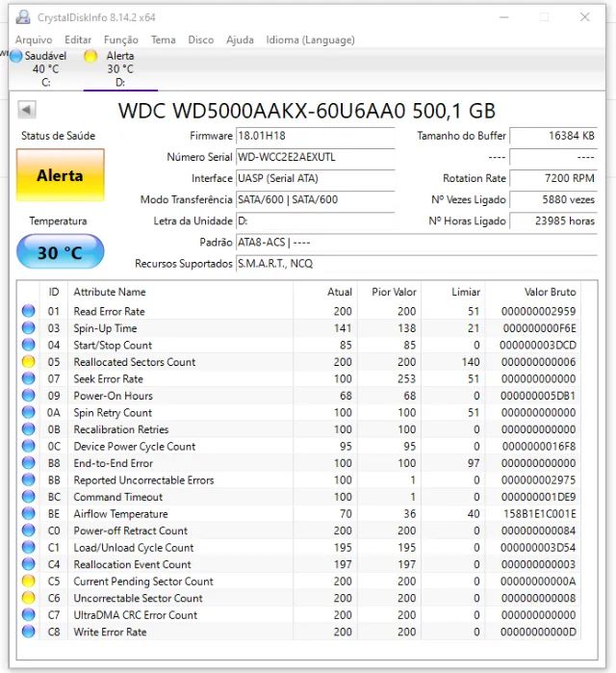The height and width of the screenshot is (673, 616).
Task: Click status orb of Seek Error Rate row
Action: click(x=28, y=378)
